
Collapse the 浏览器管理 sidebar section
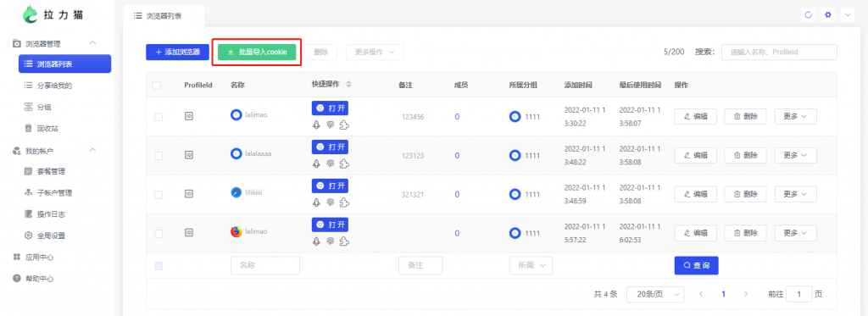[x=93, y=42]
